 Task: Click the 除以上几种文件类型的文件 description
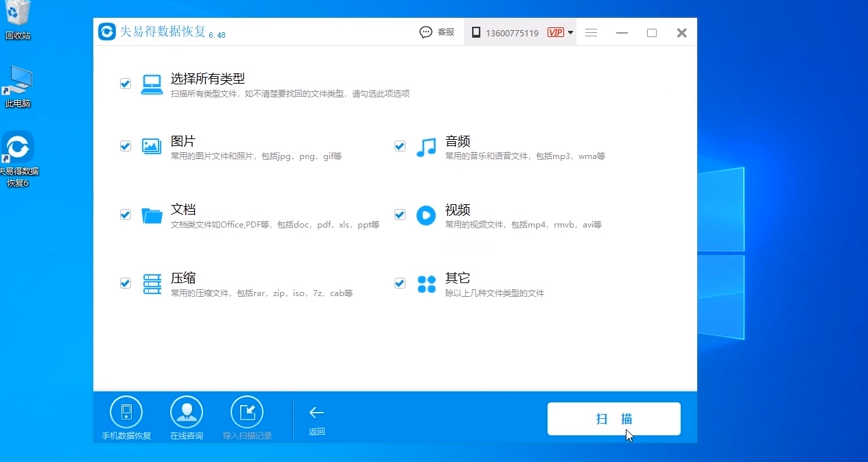pos(495,293)
